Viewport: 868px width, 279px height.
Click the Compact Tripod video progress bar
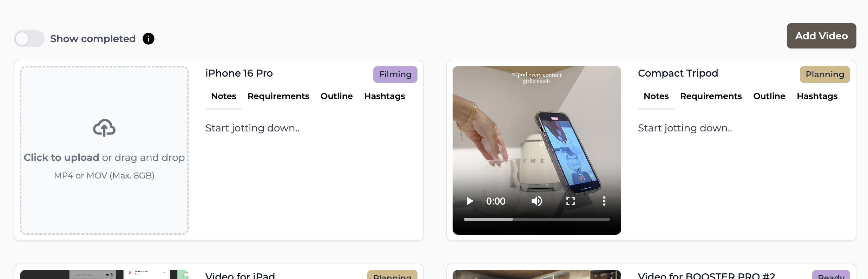coord(537,219)
